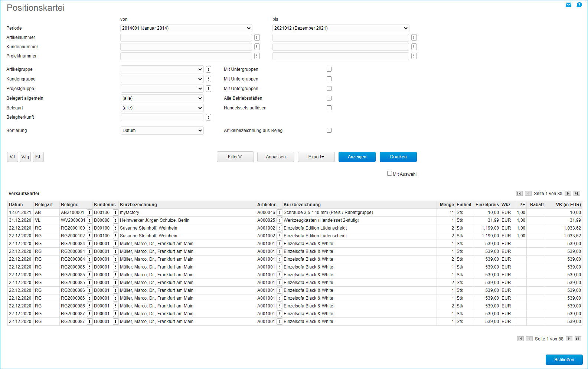Click lookup icon next to Belegherkunft field

pyautogui.click(x=209, y=117)
